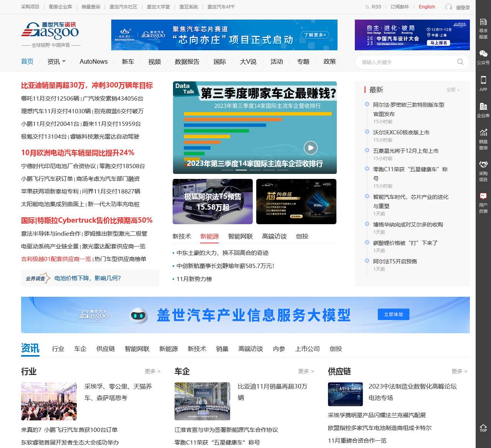491x448 pixels.
Task: Open the 大V说 navigation item
Action: pyautogui.click(x=248, y=61)
